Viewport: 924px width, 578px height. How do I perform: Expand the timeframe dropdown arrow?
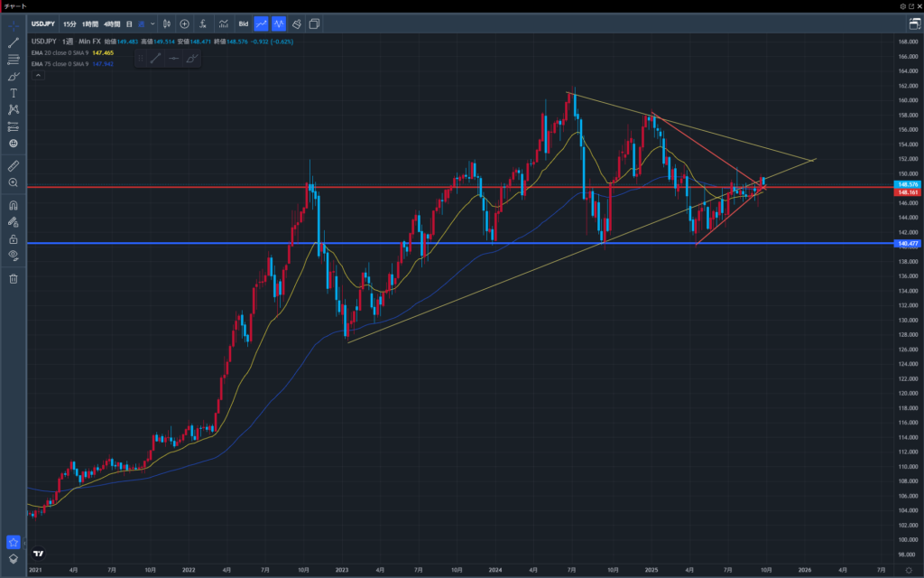[152, 23]
